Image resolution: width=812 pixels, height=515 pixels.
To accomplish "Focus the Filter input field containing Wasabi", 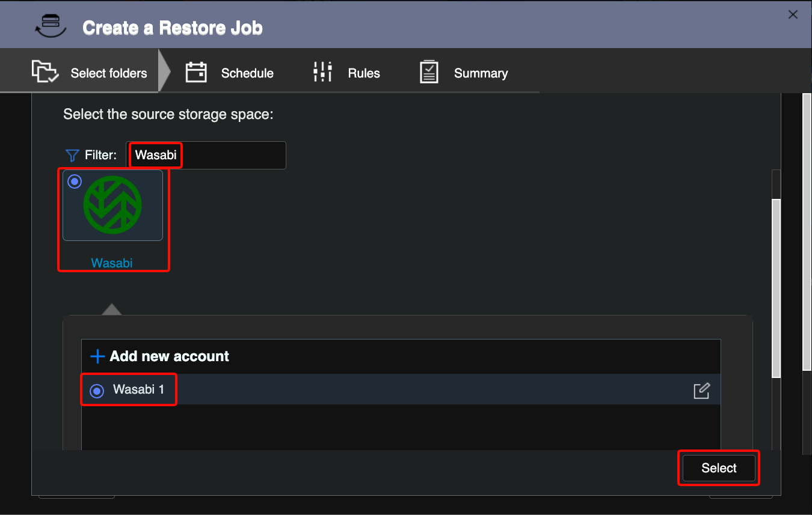I will [x=206, y=155].
